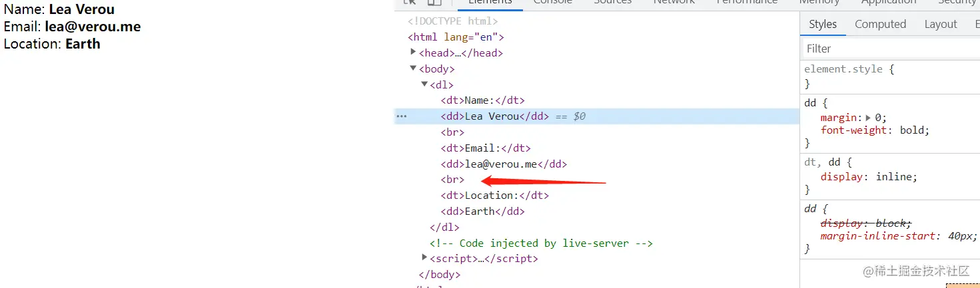Select the <dd>Earth</dd> node
Image resolution: width=980 pixels, height=288 pixels.
click(482, 212)
